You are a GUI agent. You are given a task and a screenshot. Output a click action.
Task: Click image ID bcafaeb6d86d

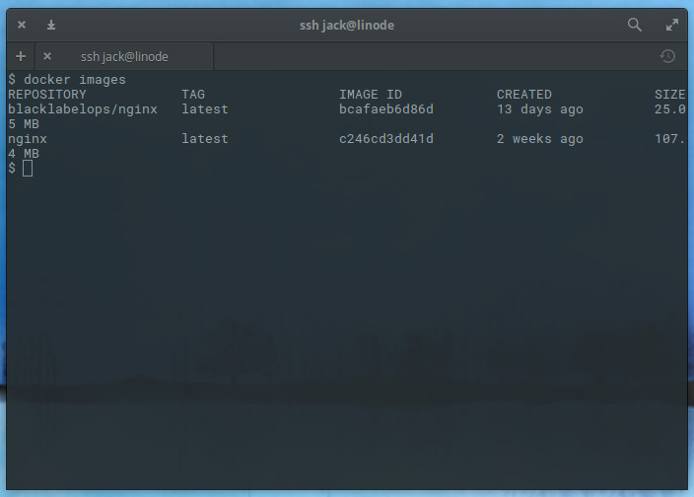pyautogui.click(x=386, y=109)
